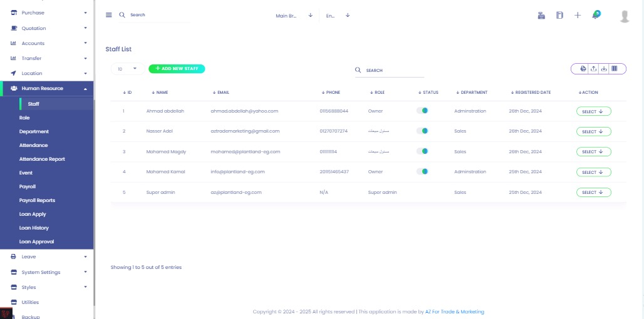Select Payroll from Human Resource submenu
The height and width of the screenshot is (319, 644).
click(x=28, y=186)
